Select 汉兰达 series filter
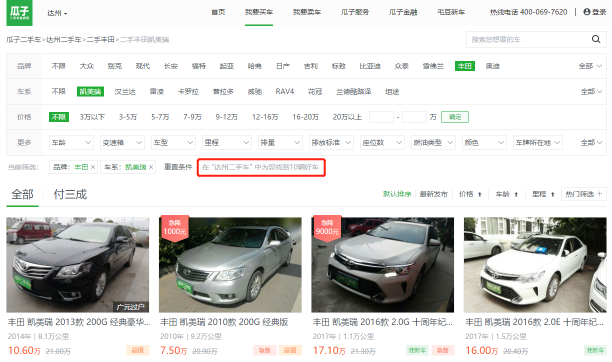Screen dimensions: 612x362 pyautogui.click(x=125, y=91)
